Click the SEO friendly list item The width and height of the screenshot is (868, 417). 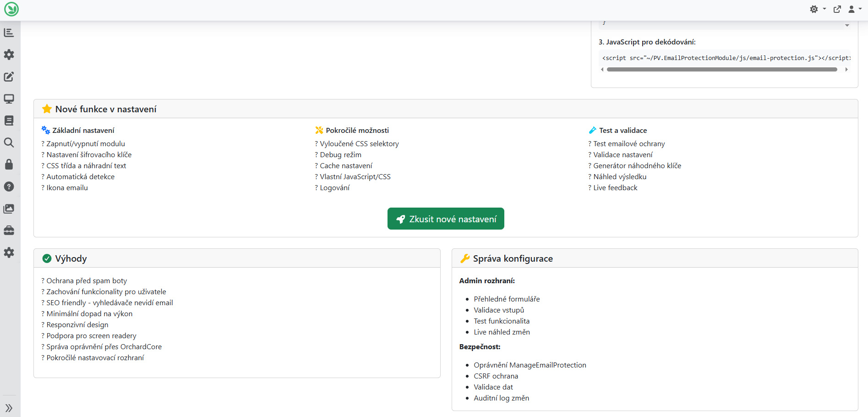pos(107,303)
